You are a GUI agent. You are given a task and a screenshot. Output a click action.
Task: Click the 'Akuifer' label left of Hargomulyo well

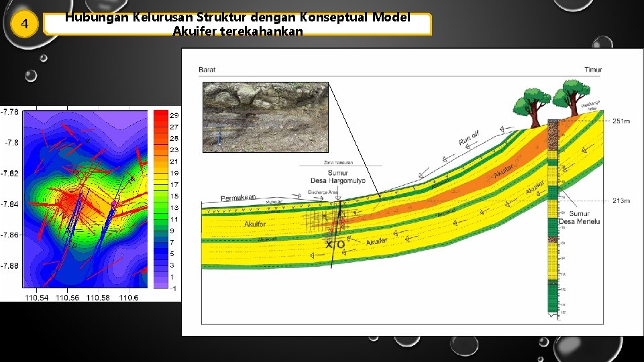255,224
